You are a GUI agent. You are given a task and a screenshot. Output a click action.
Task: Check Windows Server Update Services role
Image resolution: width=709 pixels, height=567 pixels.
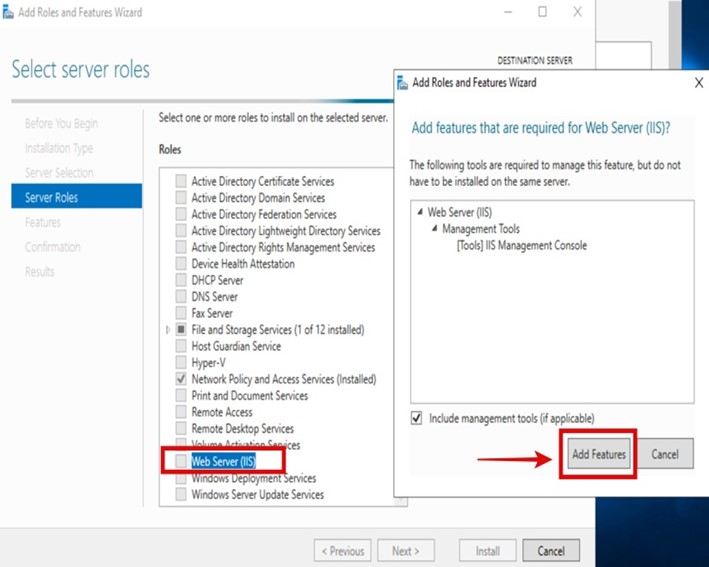181,494
